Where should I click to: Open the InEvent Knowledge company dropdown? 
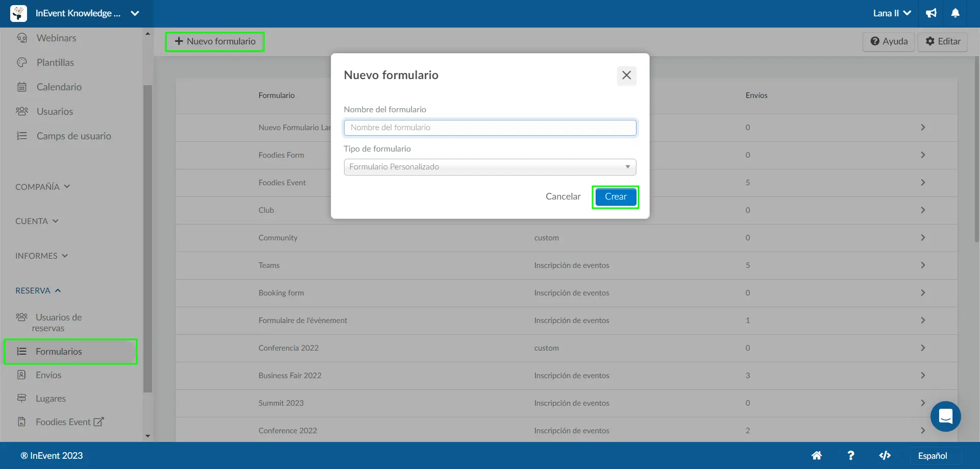(135, 13)
